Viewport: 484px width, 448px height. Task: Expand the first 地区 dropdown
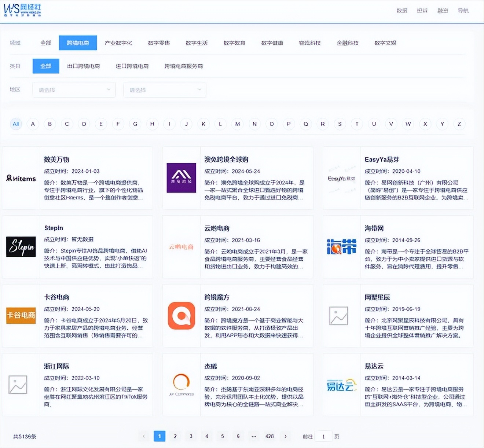[x=74, y=89]
